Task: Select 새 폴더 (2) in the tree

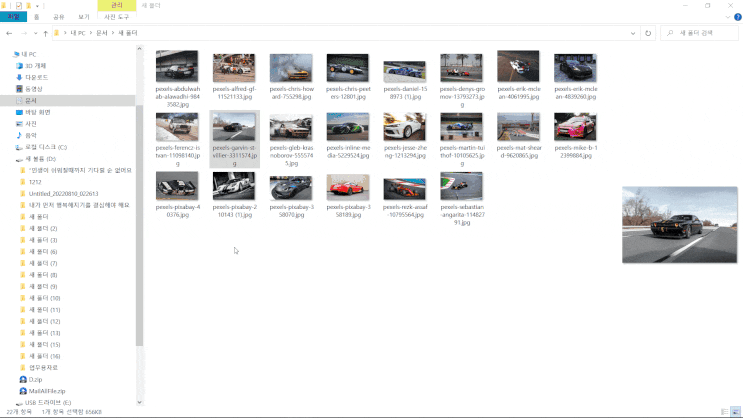Action: click(43, 228)
